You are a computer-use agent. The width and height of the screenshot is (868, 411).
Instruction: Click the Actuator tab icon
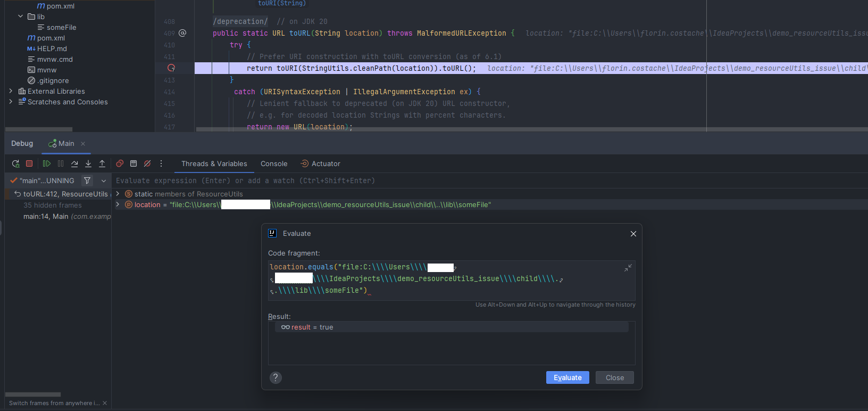(305, 163)
